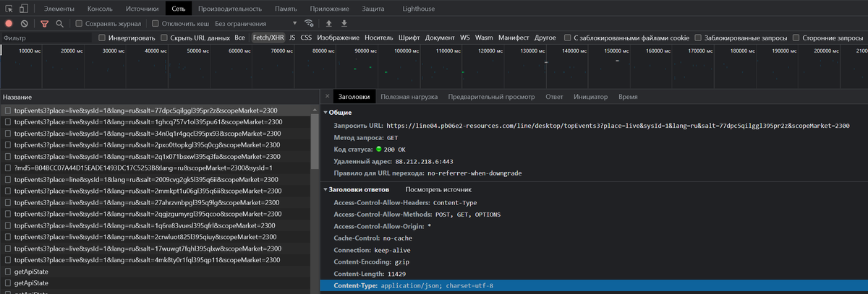This screenshot has height=294, width=868.
Task: Filter requests by CSS type
Action: (306, 38)
